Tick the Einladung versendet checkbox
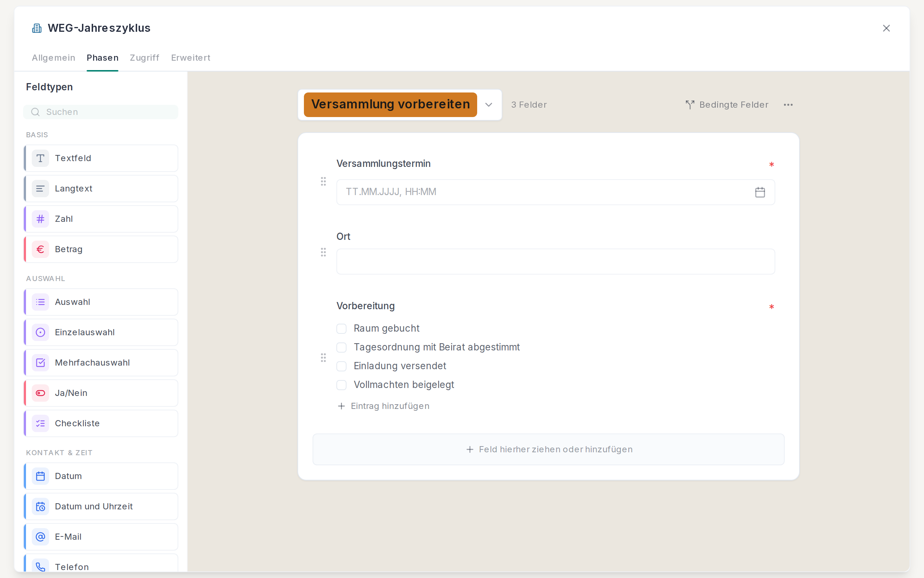This screenshot has height=578, width=924. pos(341,366)
